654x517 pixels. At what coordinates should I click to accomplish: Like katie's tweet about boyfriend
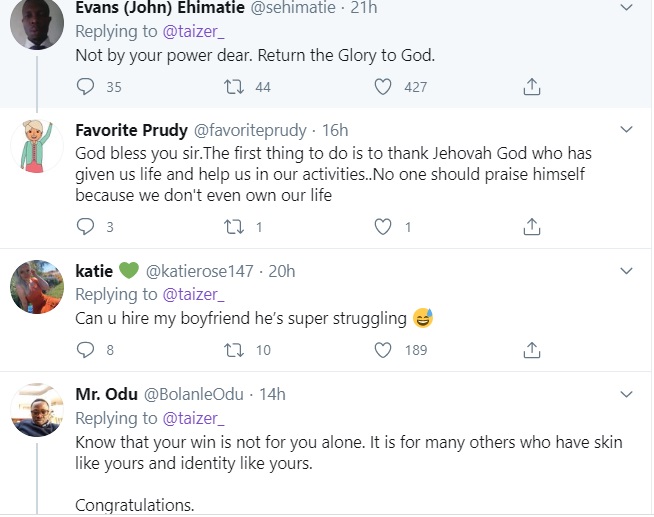[382, 350]
